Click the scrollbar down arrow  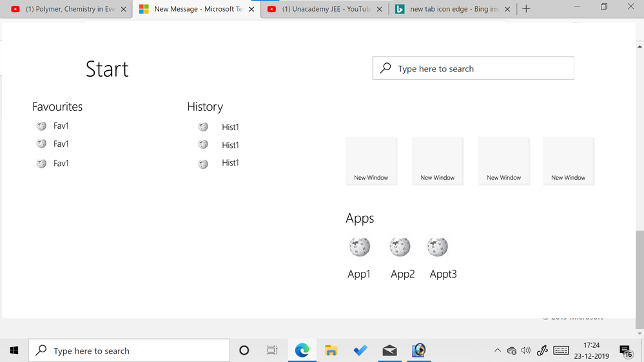639,333
